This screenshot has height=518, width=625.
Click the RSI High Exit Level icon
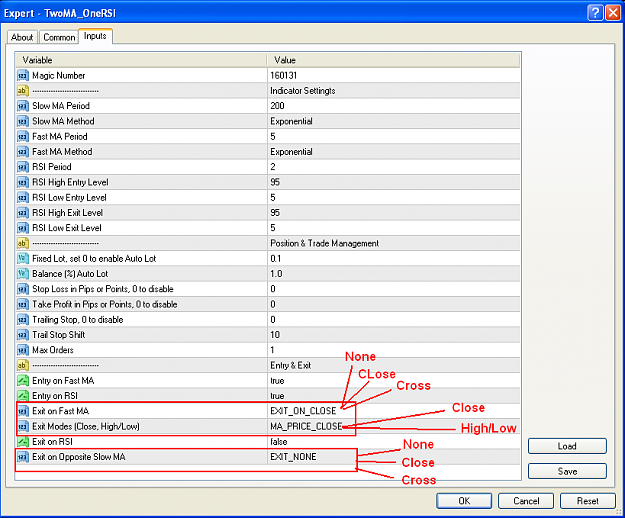coord(23,213)
